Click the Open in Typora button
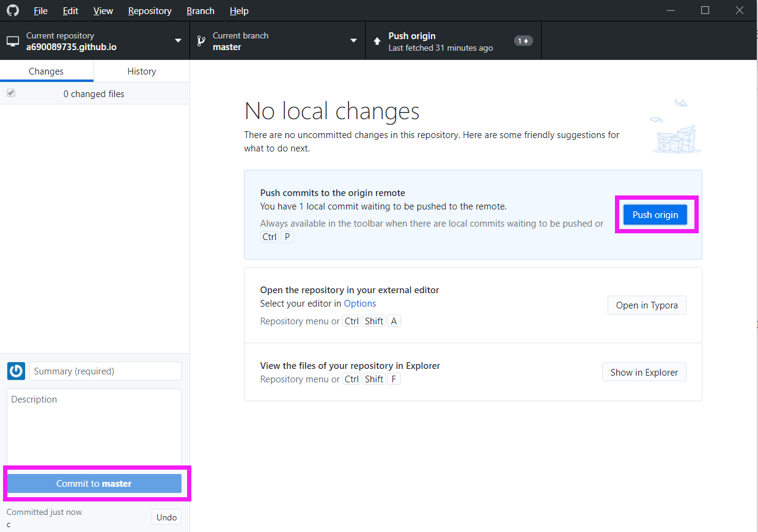Screen dimensions: 758x532 coord(647,305)
